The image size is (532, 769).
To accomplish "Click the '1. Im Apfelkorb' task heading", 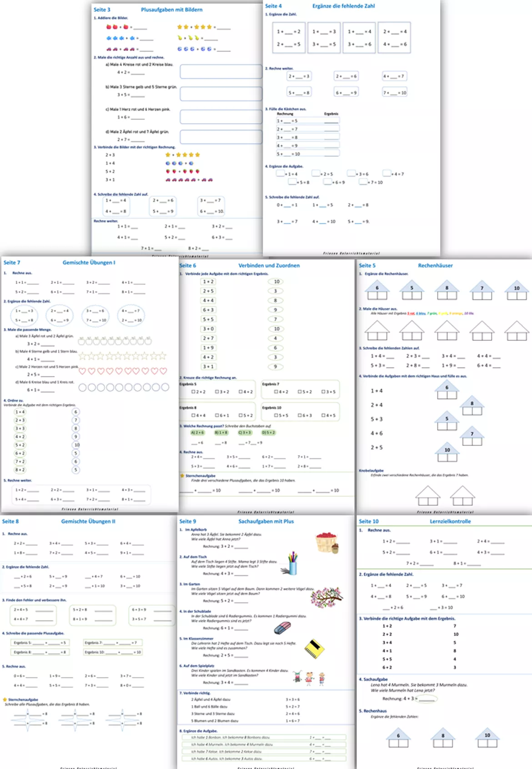I will click(193, 530).
